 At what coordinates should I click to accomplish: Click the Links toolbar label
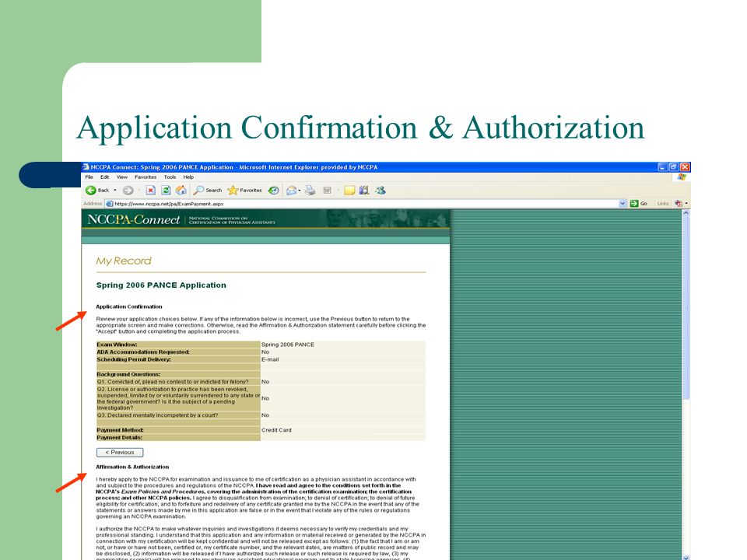pos(663,204)
